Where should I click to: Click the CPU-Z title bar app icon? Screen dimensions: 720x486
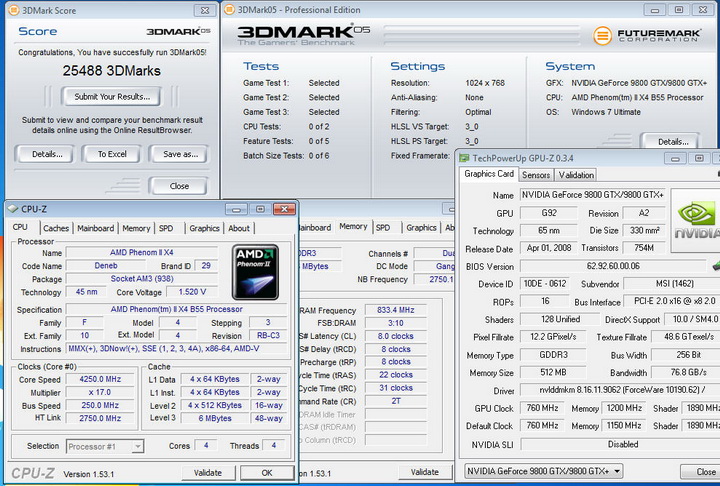[12, 209]
